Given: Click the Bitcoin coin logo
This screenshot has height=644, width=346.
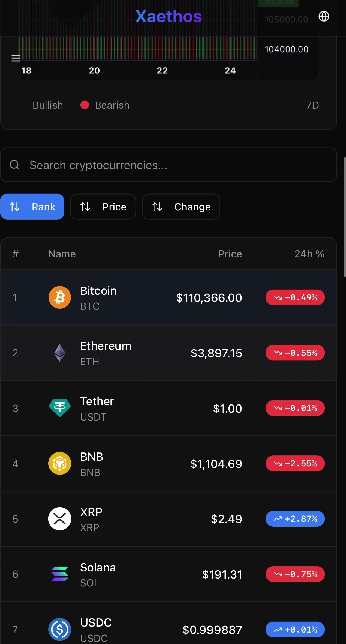Looking at the screenshot, I should (x=60, y=297).
